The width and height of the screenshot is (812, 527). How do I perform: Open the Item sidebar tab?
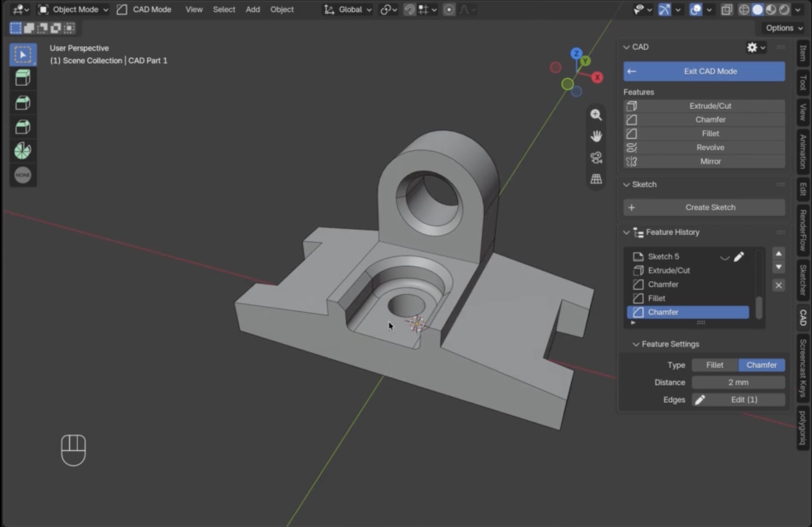[x=803, y=53]
